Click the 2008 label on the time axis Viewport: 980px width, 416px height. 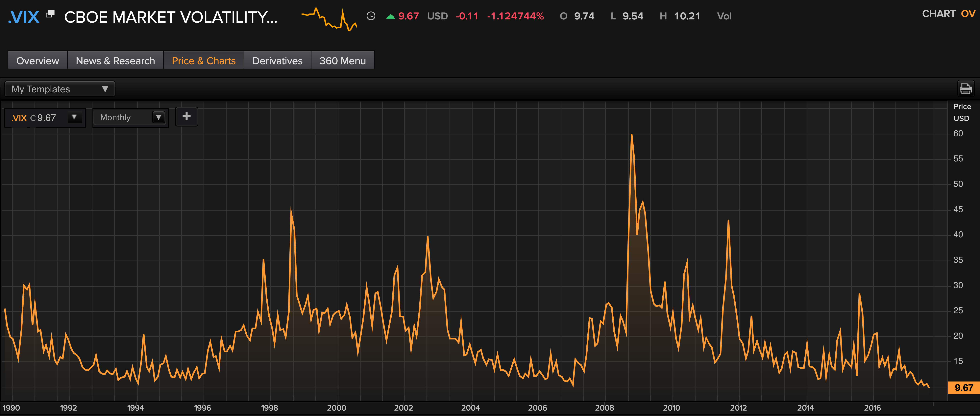point(604,408)
